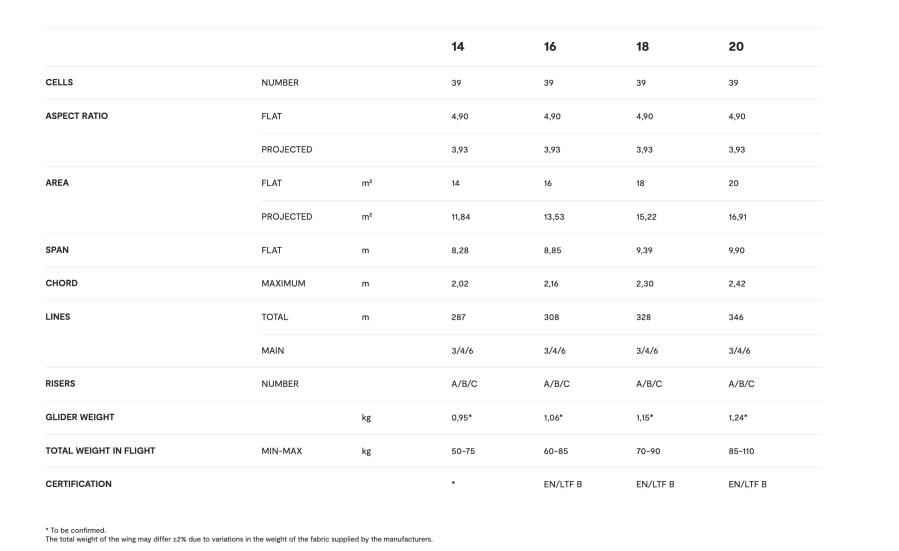Viewport: 899px width, 551px height.
Task: Click the CELLS row label
Action: coord(59,83)
